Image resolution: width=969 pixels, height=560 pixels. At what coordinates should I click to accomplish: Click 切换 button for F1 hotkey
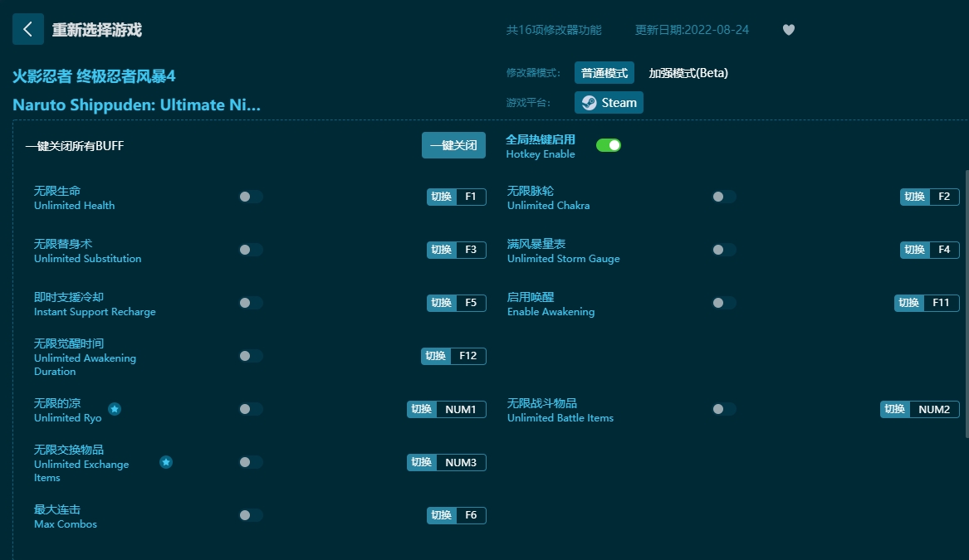(x=441, y=197)
